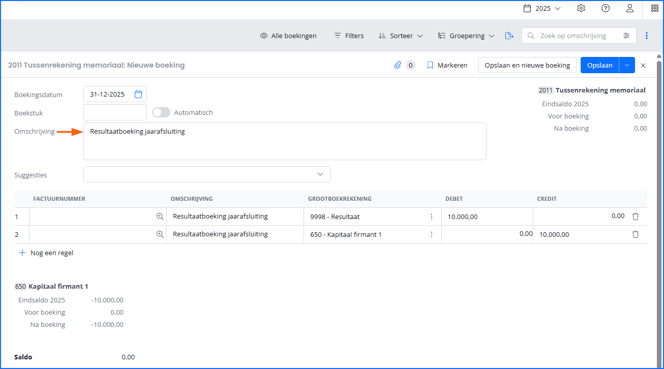Mark the booking with Markeren
Screen dimensions: 664x369
447,65
